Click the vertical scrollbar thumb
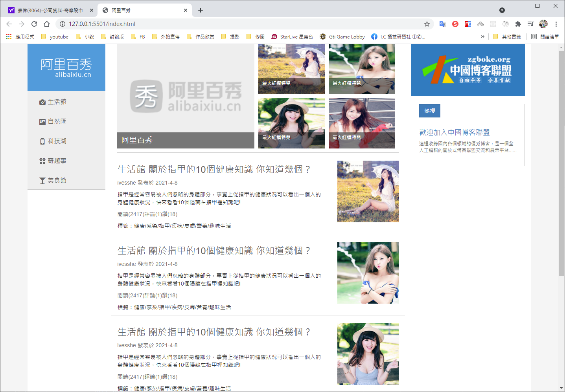Image resolution: width=565 pixels, height=392 pixels. [x=561, y=163]
